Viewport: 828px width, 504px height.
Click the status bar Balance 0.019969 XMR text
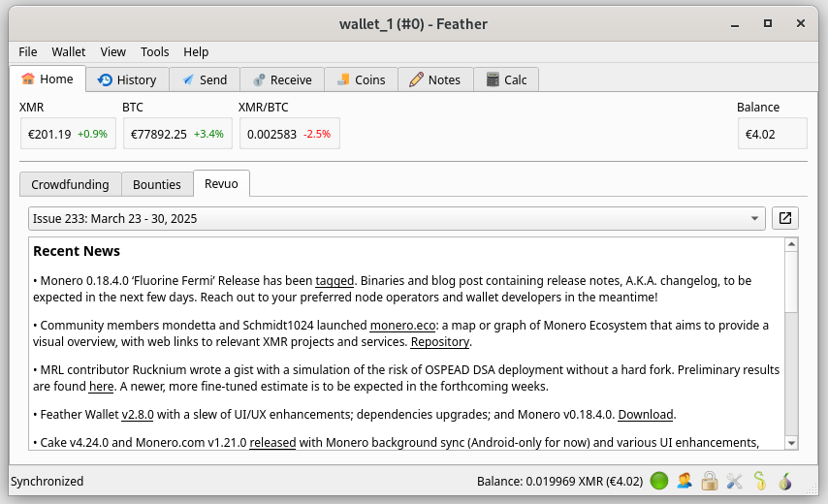(559, 482)
